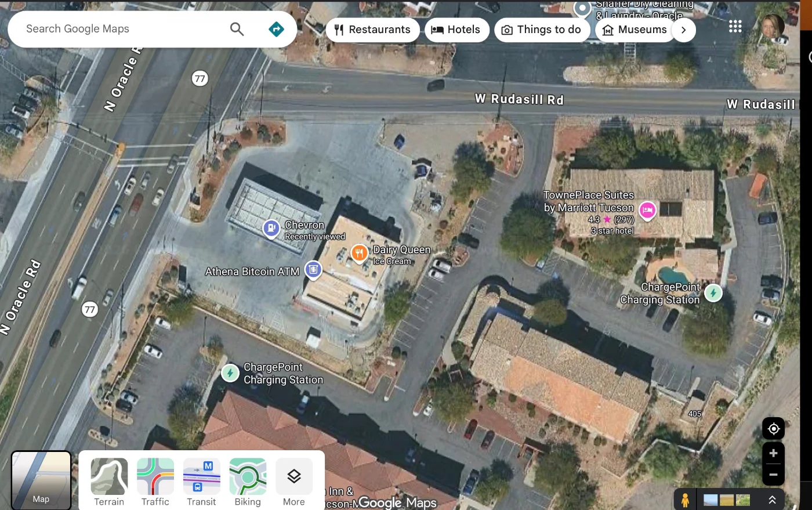The height and width of the screenshot is (510, 812).
Task: Expand More layer options
Action: coord(293,482)
